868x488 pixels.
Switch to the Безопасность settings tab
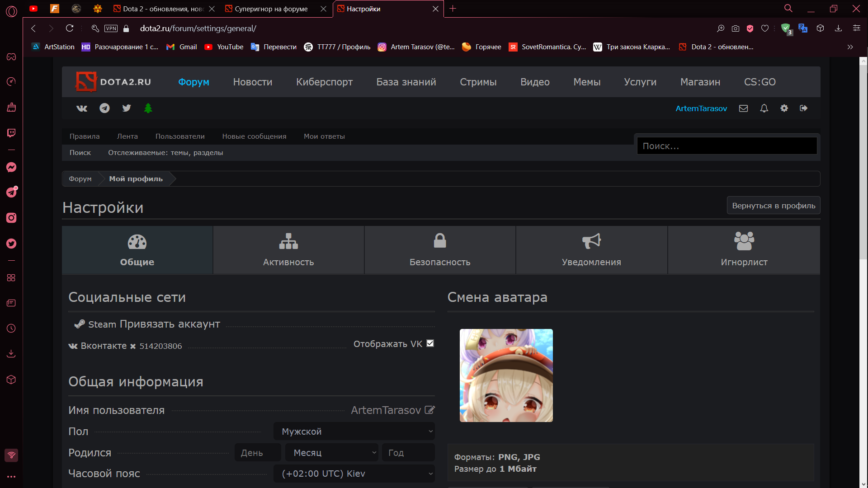coord(440,250)
